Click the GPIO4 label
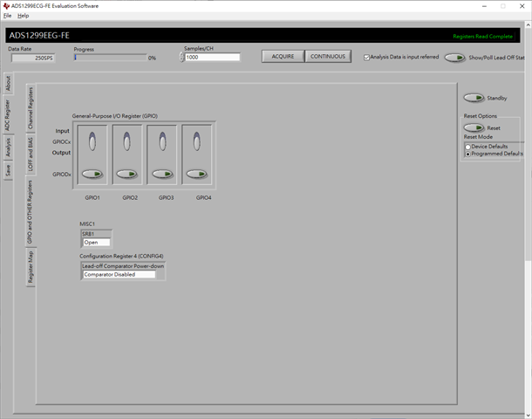 203,197
